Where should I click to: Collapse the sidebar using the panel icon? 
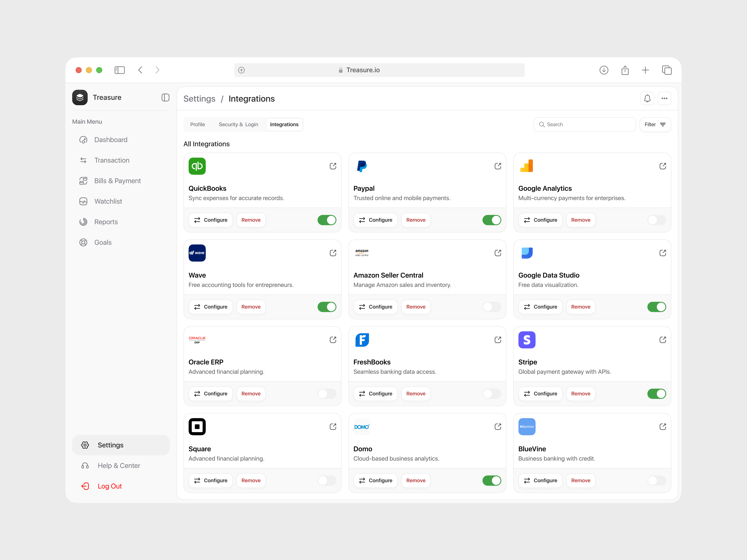pyautogui.click(x=166, y=98)
